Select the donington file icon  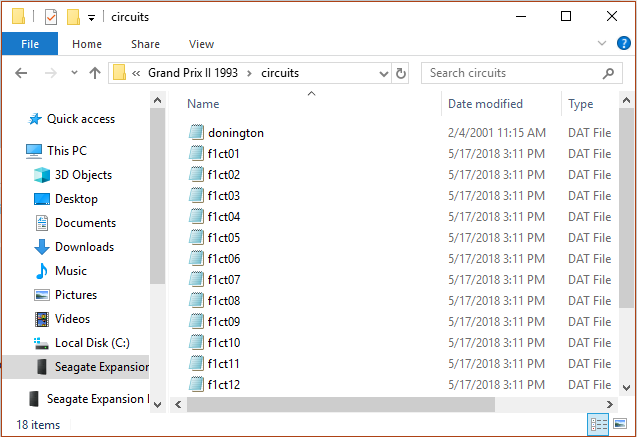[197, 133]
